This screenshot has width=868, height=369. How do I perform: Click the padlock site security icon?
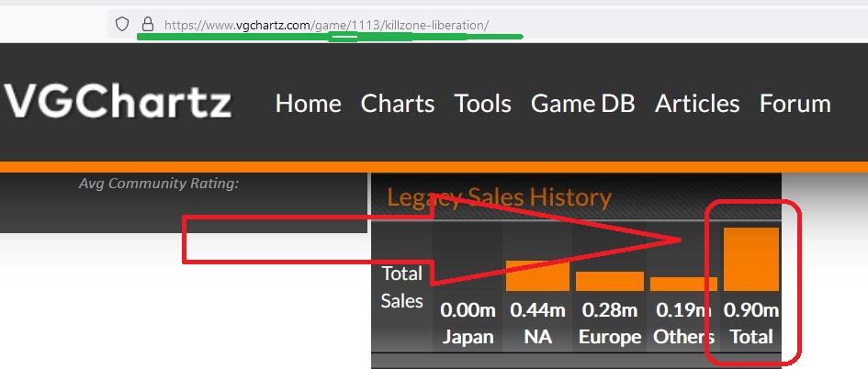coord(147,24)
